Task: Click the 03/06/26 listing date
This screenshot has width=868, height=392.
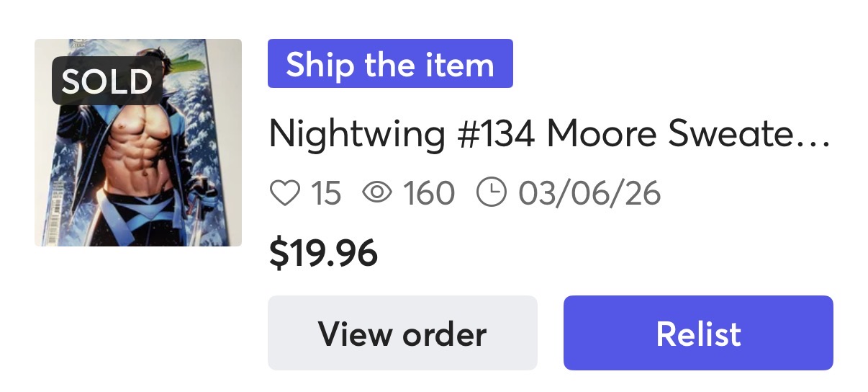Action: [x=589, y=193]
